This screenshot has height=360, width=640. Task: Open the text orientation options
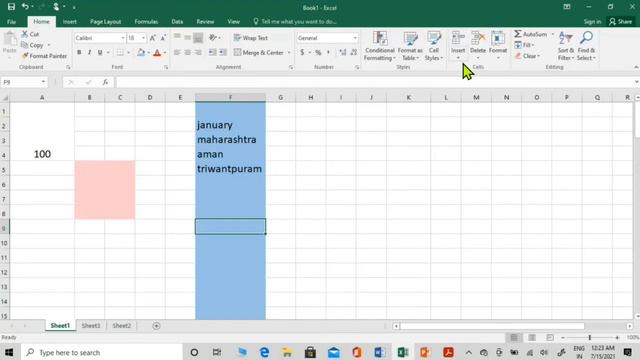[214, 38]
